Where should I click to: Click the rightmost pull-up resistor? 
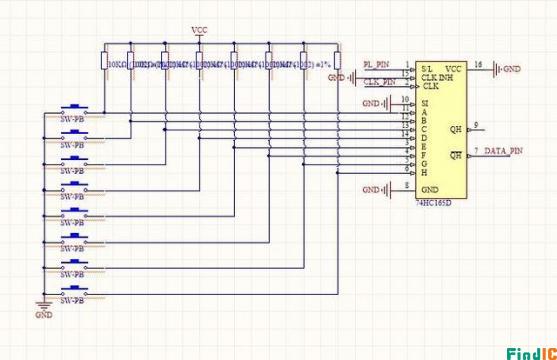tap(337, 60)
